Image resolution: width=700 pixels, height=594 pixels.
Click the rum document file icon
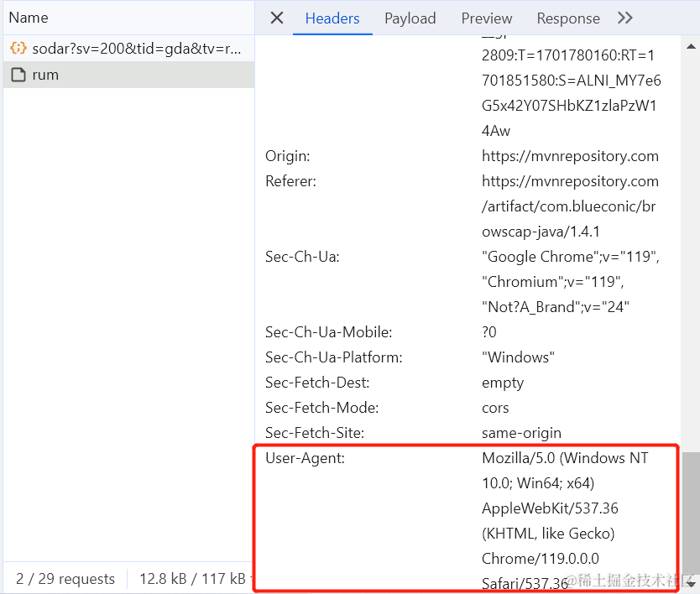(18, 75)
